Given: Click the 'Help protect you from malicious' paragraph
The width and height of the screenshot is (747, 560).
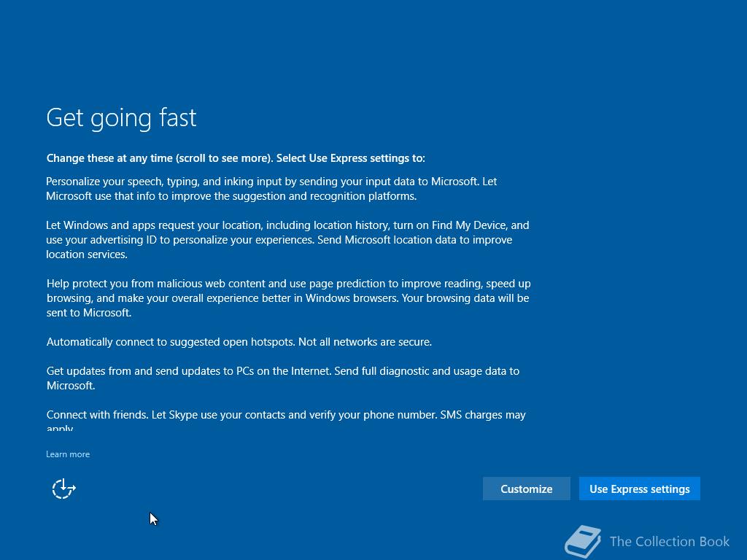Looking at the screenshot, I should (x=289, y=298).
